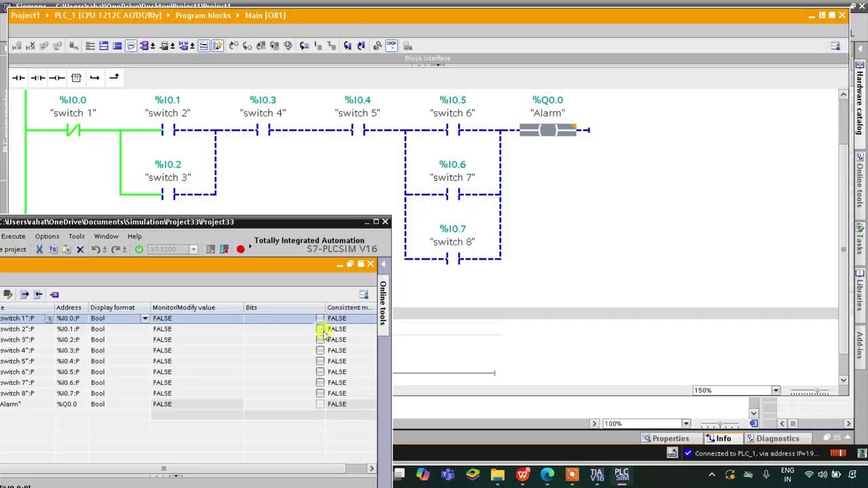Screen dimensions: 868x488
Task: Open the 150% zoom dropdown
Action: tap(776, 390)
